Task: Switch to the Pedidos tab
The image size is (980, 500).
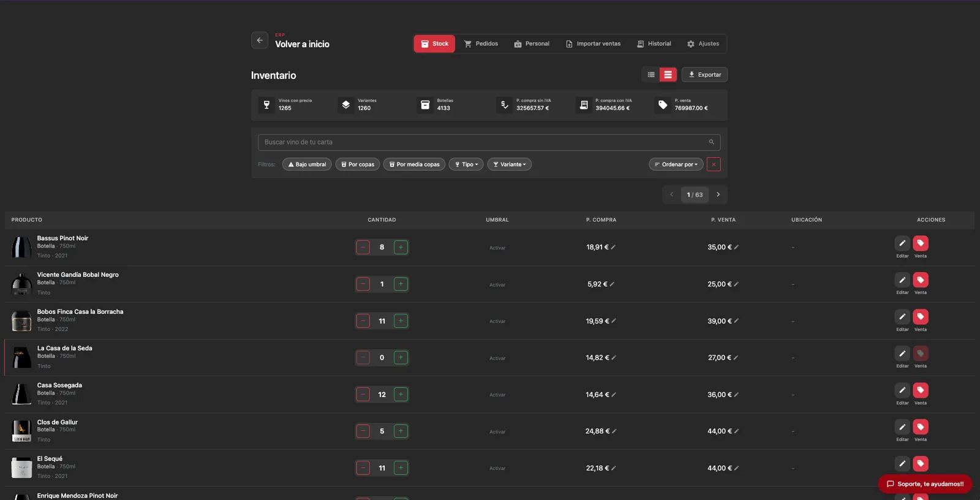Action: pos(481,44)
